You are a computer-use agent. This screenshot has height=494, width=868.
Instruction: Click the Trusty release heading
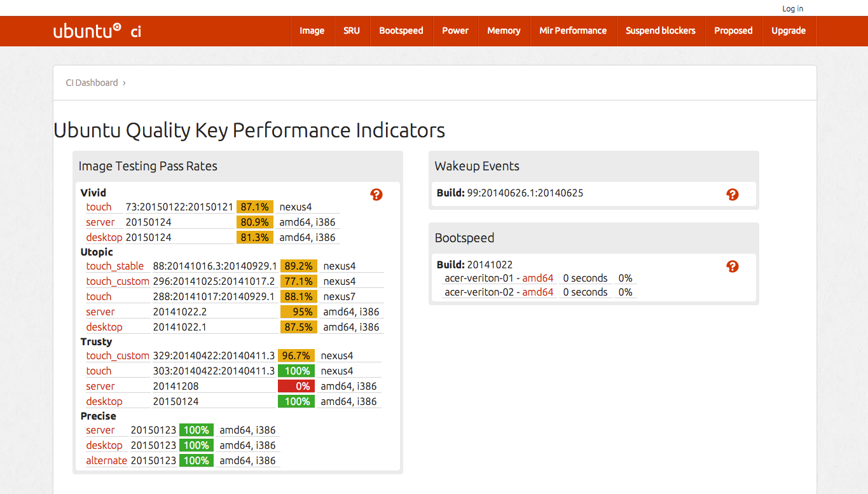[x=96, y=341]
